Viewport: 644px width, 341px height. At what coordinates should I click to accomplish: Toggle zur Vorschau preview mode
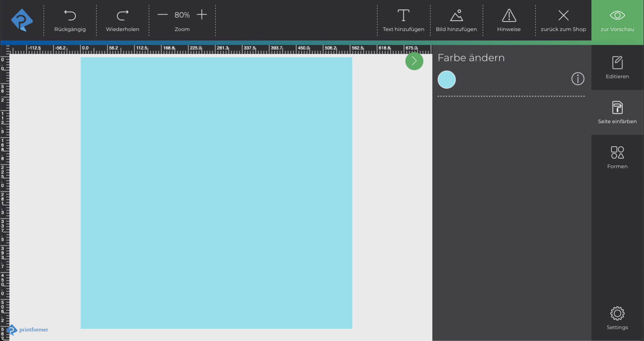[617, 20]
